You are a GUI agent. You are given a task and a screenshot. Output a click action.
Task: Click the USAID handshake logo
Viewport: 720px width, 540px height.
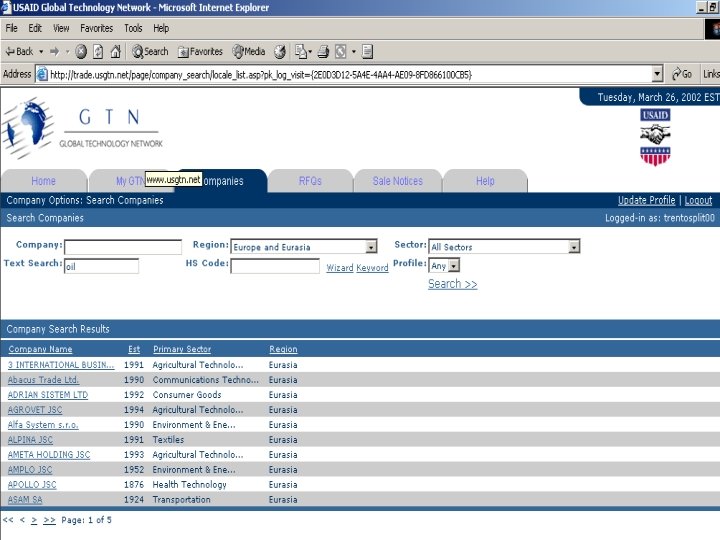point(655,137)
